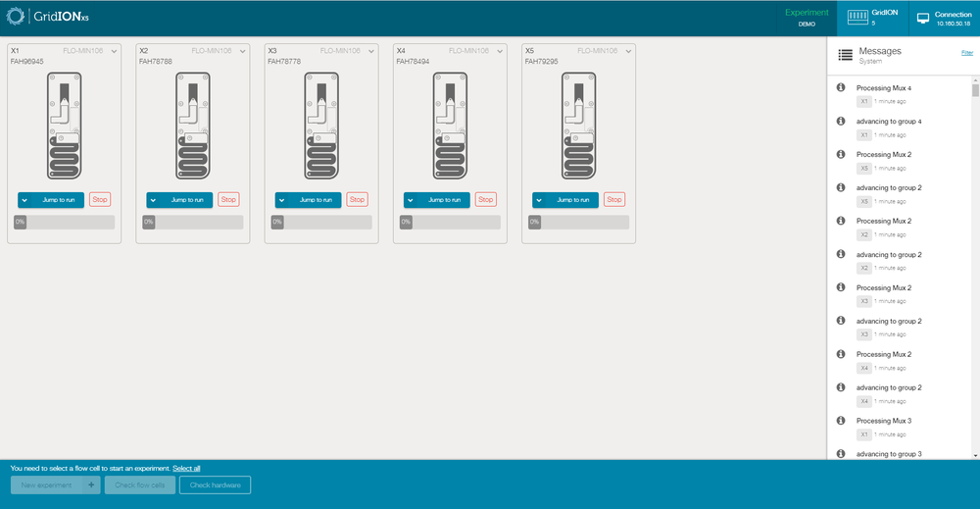Open the dropdown arrow beside X1 Jump to run
The image size is (980, 509).
[24, 200]
